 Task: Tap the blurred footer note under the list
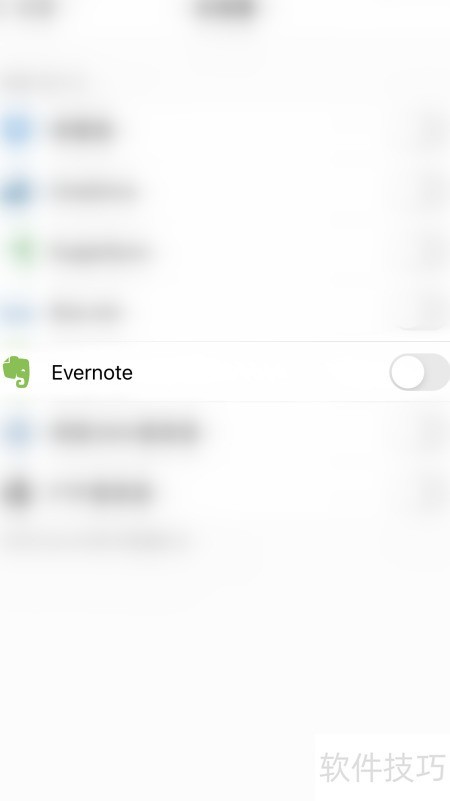[x=96, y=541]
